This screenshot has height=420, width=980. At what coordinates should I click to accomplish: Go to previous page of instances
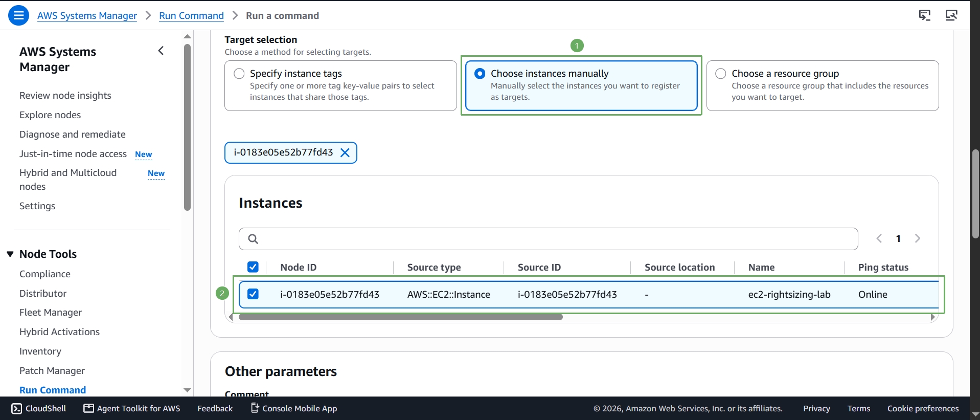click(x=879, y=238)
